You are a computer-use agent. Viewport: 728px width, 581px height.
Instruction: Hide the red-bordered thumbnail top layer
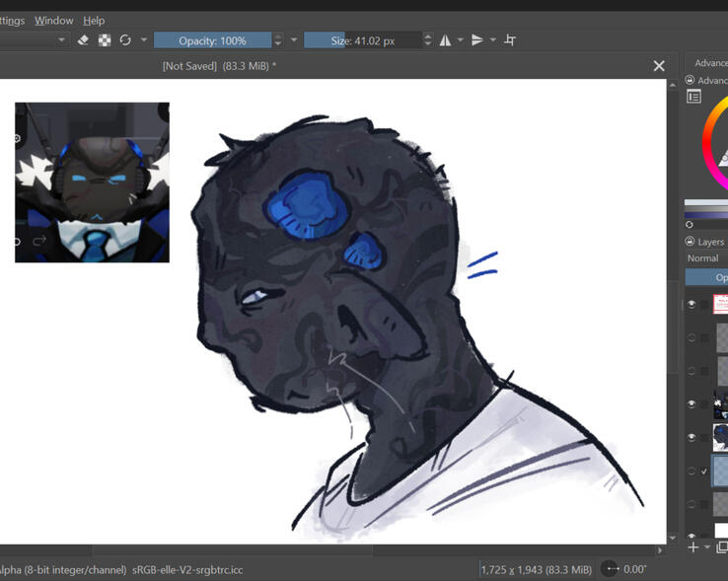692,304
